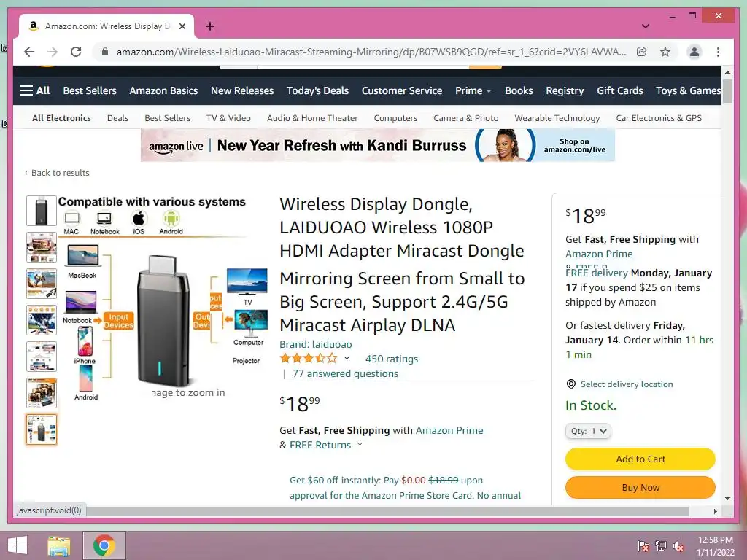Open Today's Deals

[x=317, y=90]
